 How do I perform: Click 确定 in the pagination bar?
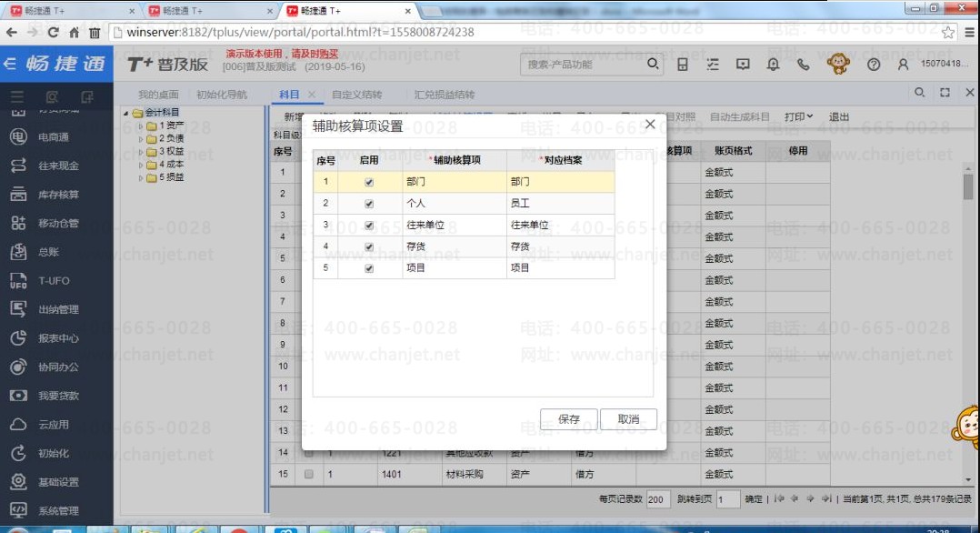pyautogui.click(x=754, y=499)
